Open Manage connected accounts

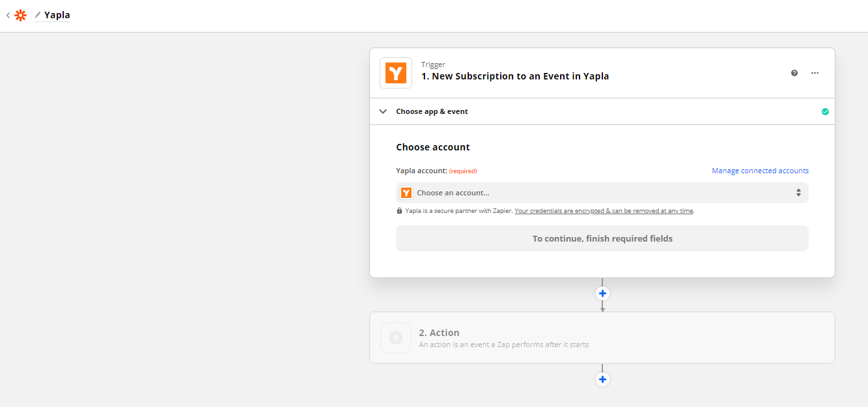(x=759, y=170)
